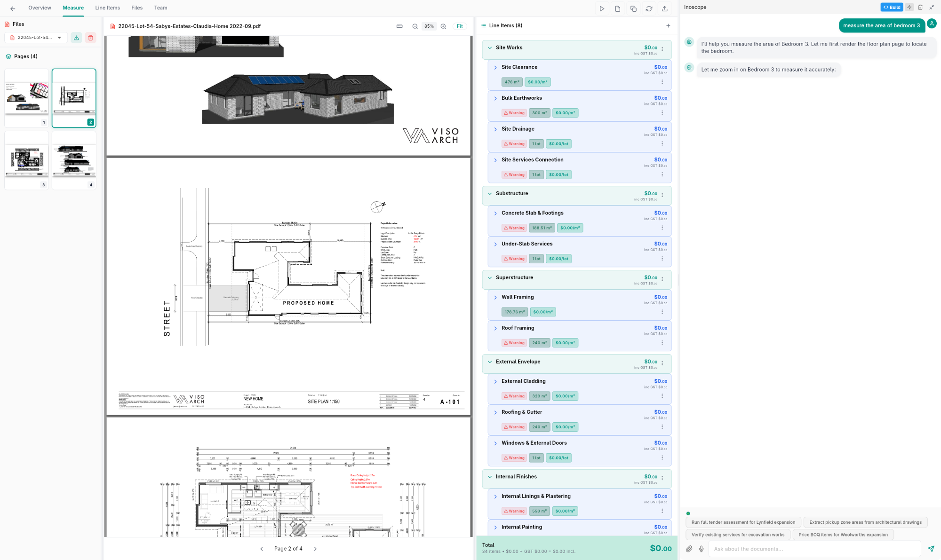The height and width of the screenshot is (560, 941).
Task: Click the zoom in magnifier icon
Action: (x=443, y=26)
